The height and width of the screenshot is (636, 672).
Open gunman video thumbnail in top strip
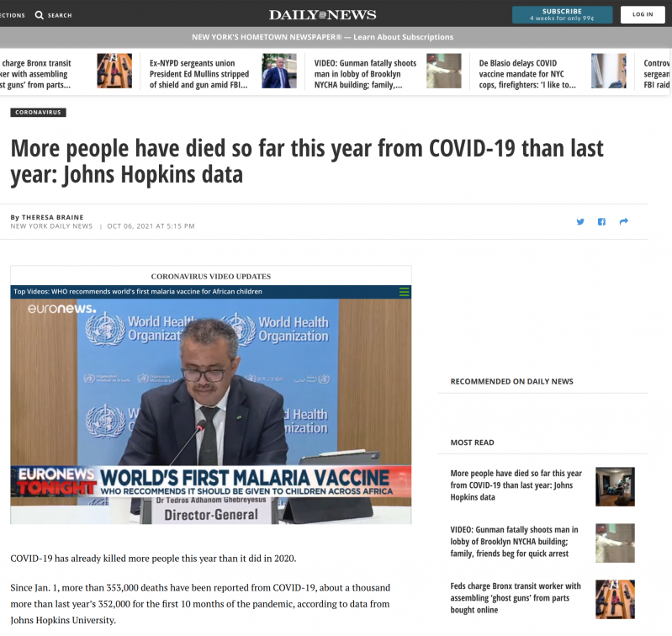pos(443,71)
